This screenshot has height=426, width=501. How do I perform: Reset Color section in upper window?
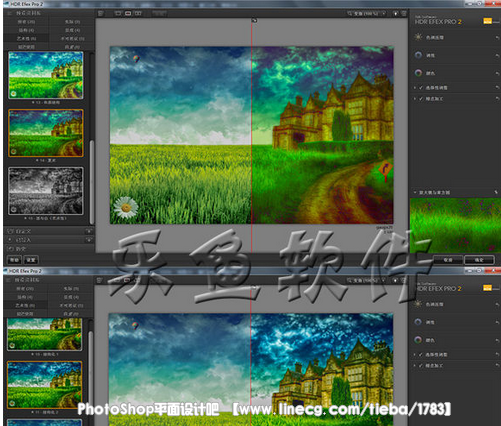pyautogui.click(x=497, y=73)
